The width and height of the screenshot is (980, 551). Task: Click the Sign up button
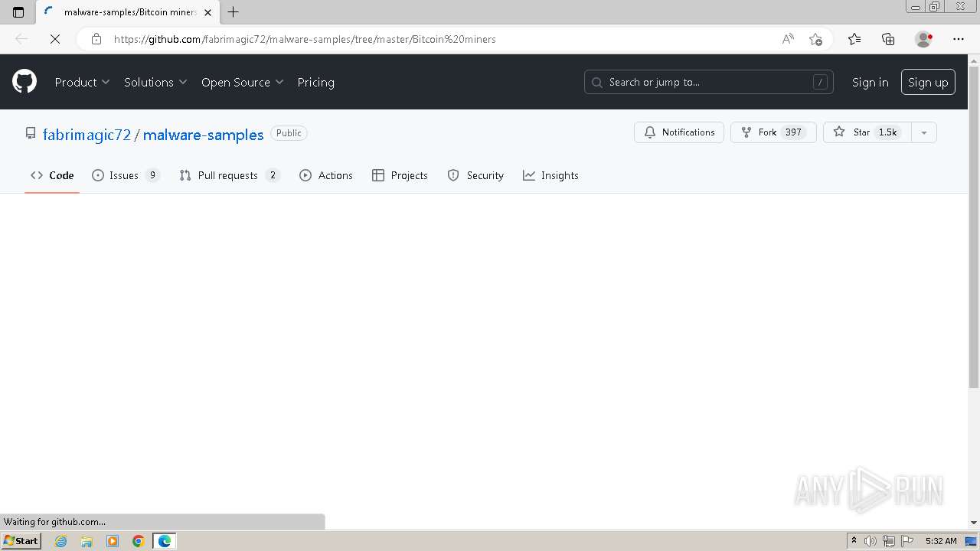coord(928,82)
